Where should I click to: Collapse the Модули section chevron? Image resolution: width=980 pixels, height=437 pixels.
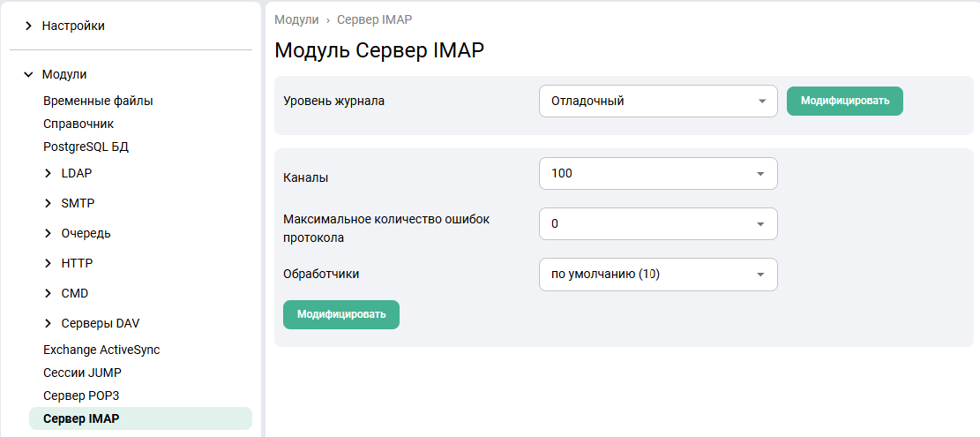click(29, 75)
